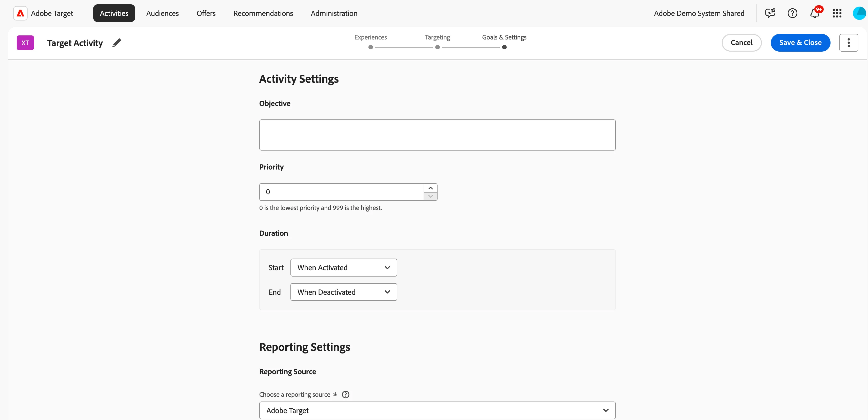
Task: Click the Priority number field
Action: (x=341, y=192)
